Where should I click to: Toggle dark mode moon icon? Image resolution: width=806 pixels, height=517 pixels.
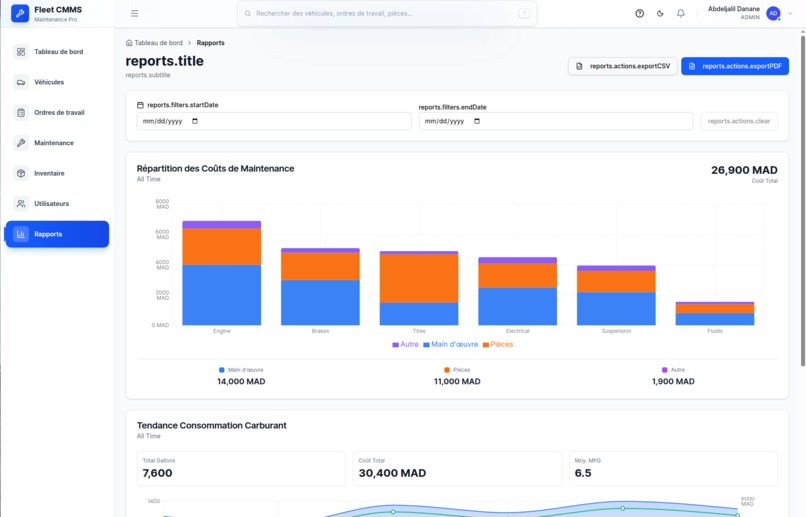click(660, 13)
